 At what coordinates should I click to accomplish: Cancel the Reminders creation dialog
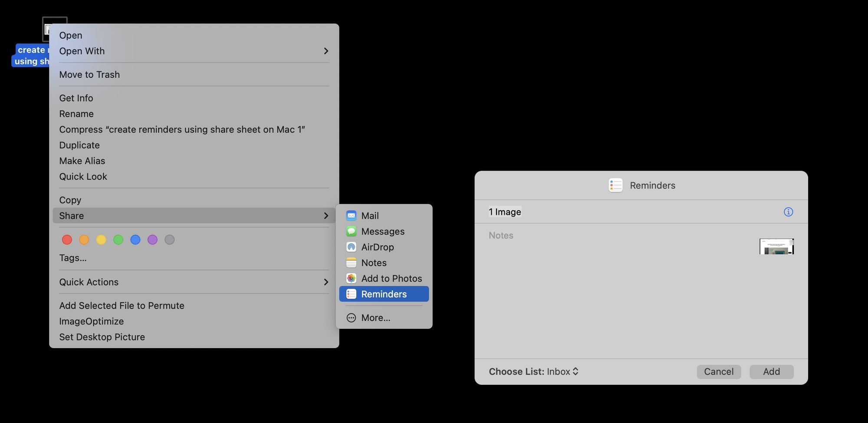(x=719, y=371)
